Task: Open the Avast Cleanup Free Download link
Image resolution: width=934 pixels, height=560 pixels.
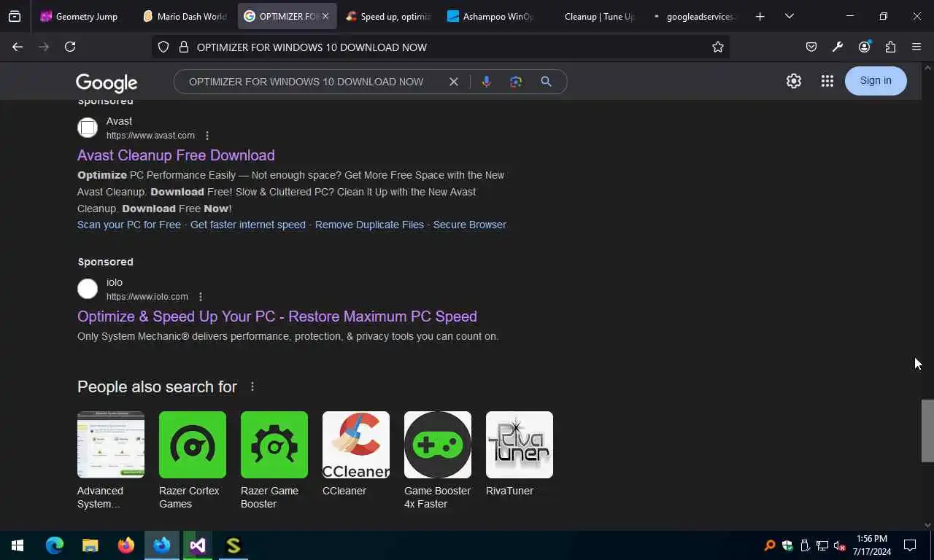Action: tap(176, 155)
